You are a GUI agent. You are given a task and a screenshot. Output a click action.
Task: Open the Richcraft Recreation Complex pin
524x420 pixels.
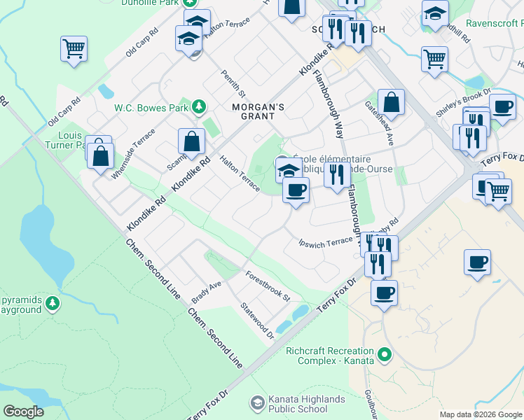[x=385, y=355]
